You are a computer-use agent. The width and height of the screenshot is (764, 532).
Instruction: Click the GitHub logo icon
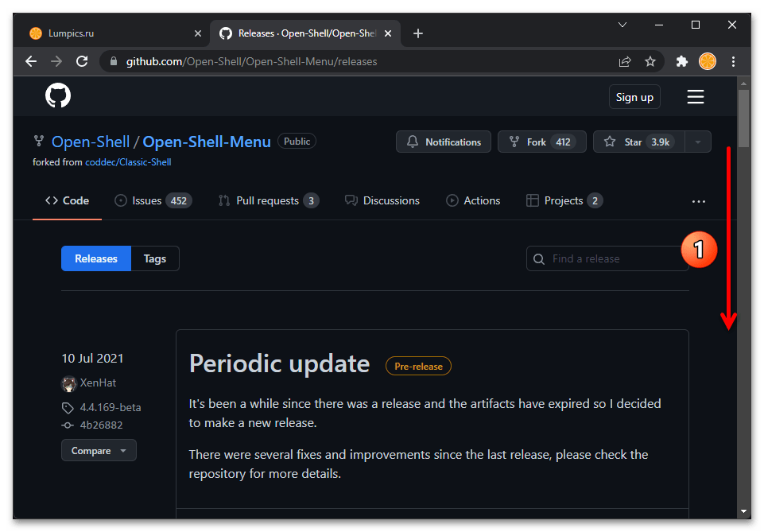point(58,97)
